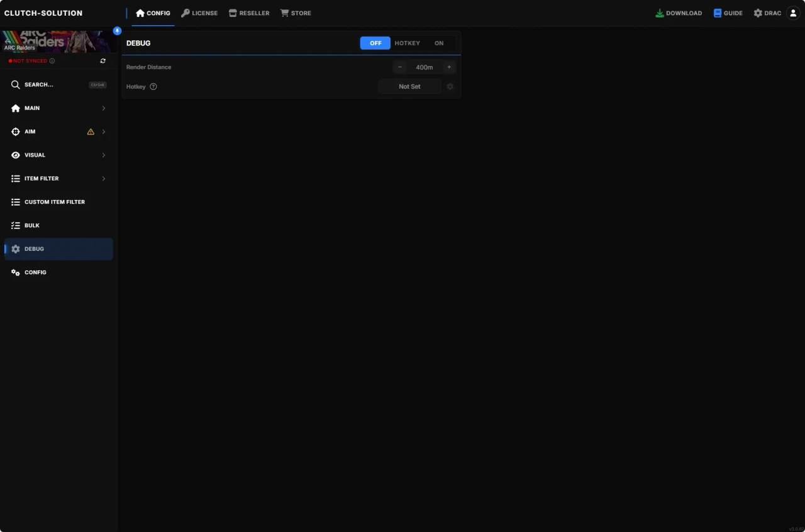805x532 pixels.
Task: Click the Not Set hotkey button
Action: (x=409, y=87)
